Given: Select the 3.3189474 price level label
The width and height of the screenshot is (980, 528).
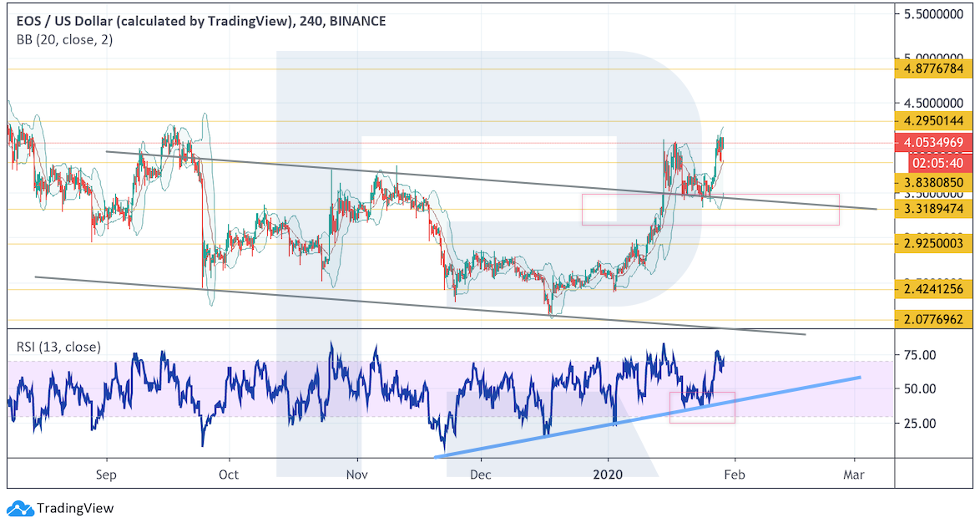Looking at the screenshot, I should tap(933, 208).
